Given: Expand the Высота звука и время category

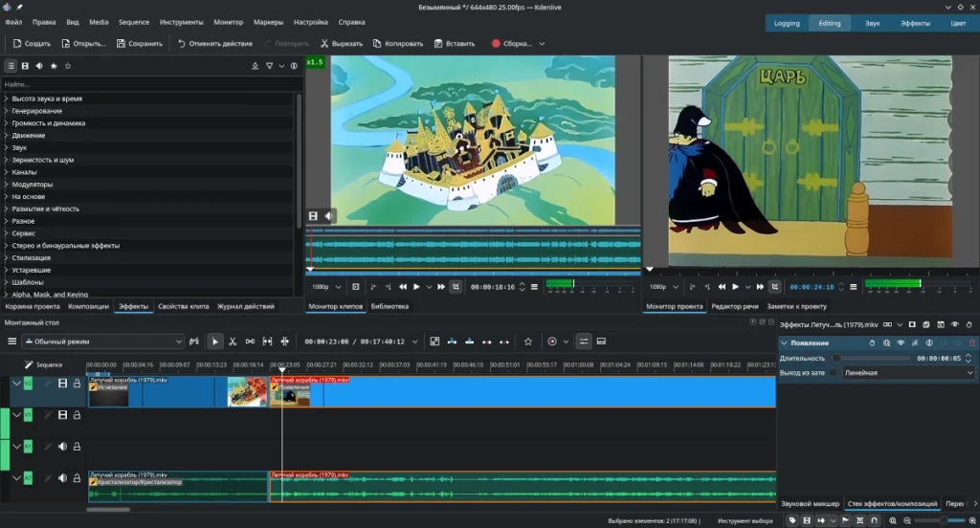Looking at the screenshot, I should pyautogui.click(x=7, y=99).
